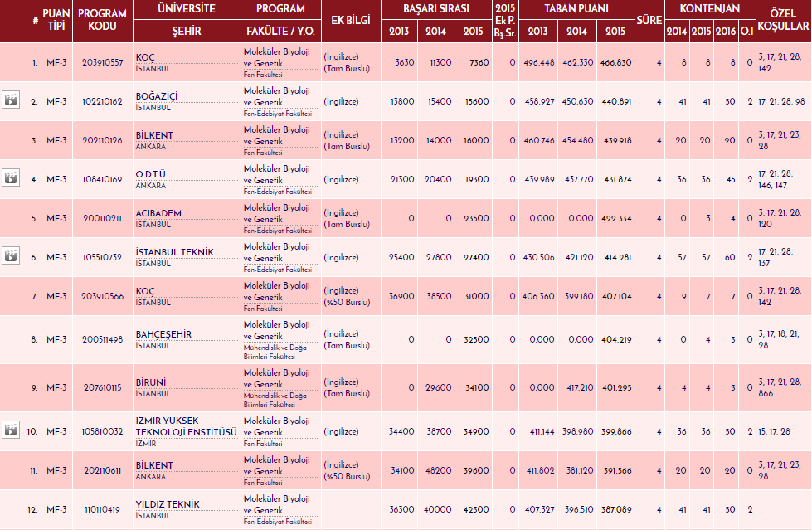Open the BAHÇEŞEHİR university link
This screenshot has height=530, width=812.
[x=163, y=334]
